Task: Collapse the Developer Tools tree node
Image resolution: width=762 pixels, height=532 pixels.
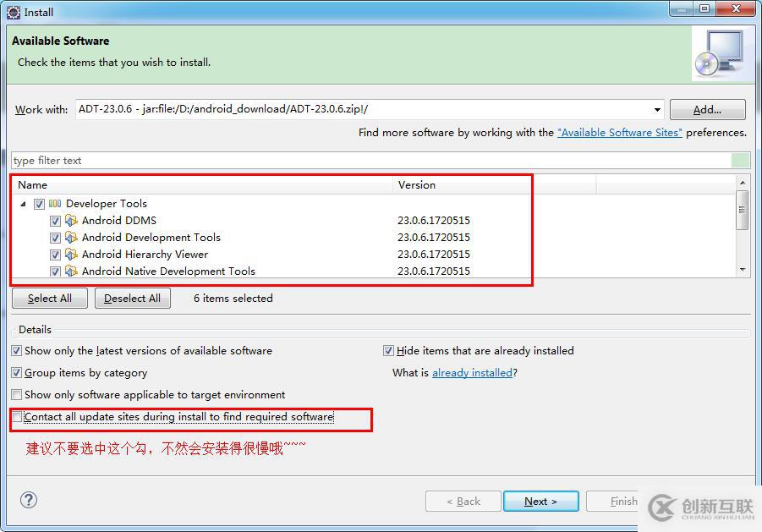Action: pyautogui.click(x=23, y=204)
